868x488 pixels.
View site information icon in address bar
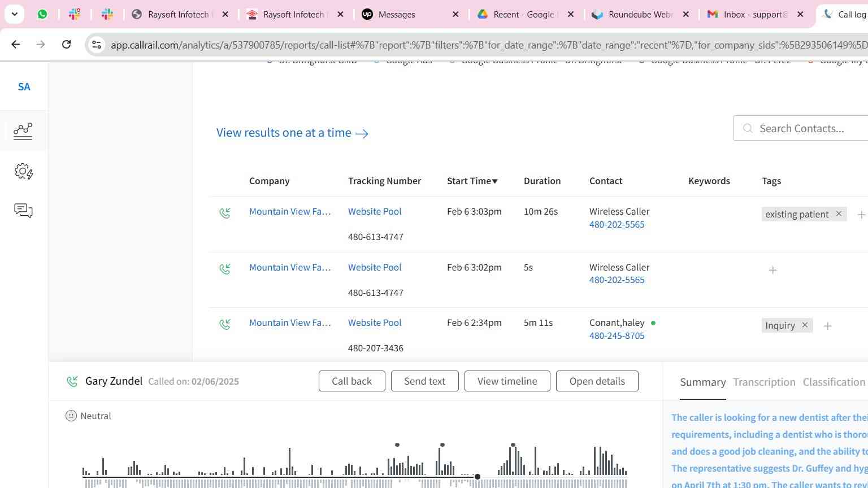click(97, 45)
